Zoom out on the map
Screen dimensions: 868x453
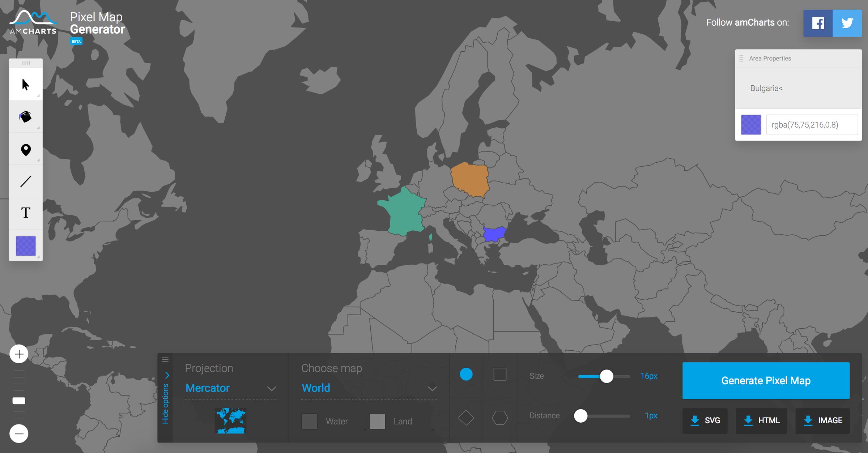point(18,433)
